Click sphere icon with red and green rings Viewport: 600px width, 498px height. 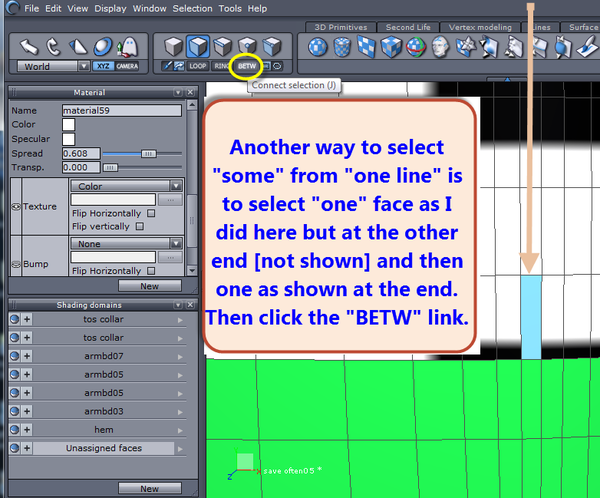click(x=416, y=47)
